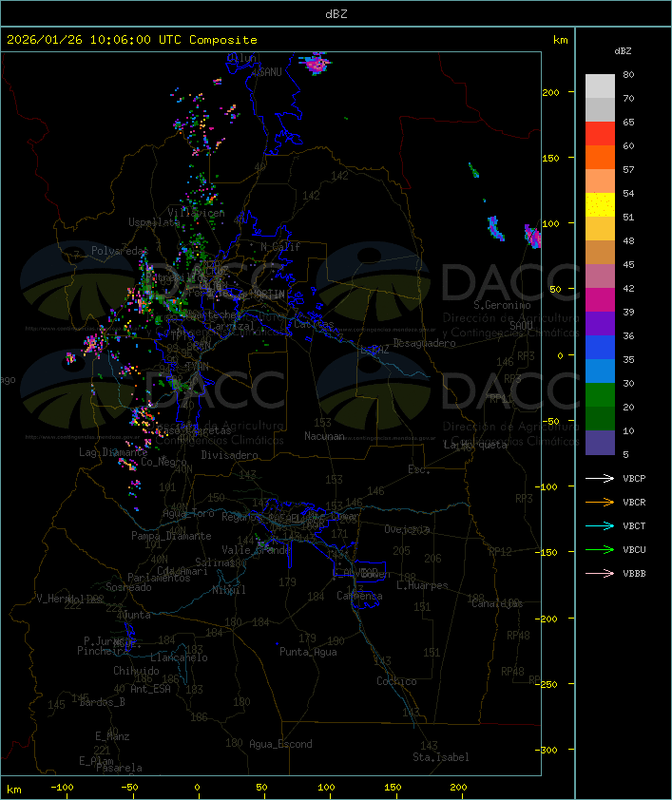672x800 pixels.
Task: Click the magenta storm cell near 4SANU
Action: 316,64
